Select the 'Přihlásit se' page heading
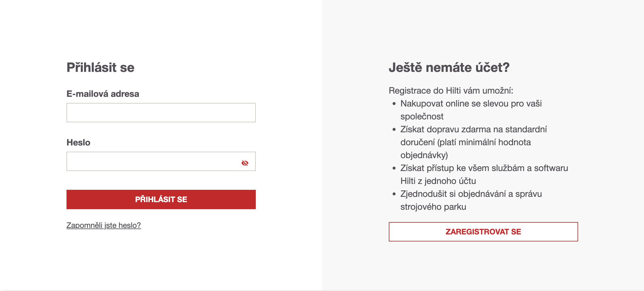The width and height of the screenshot is (644, 291). pos(100,67)
